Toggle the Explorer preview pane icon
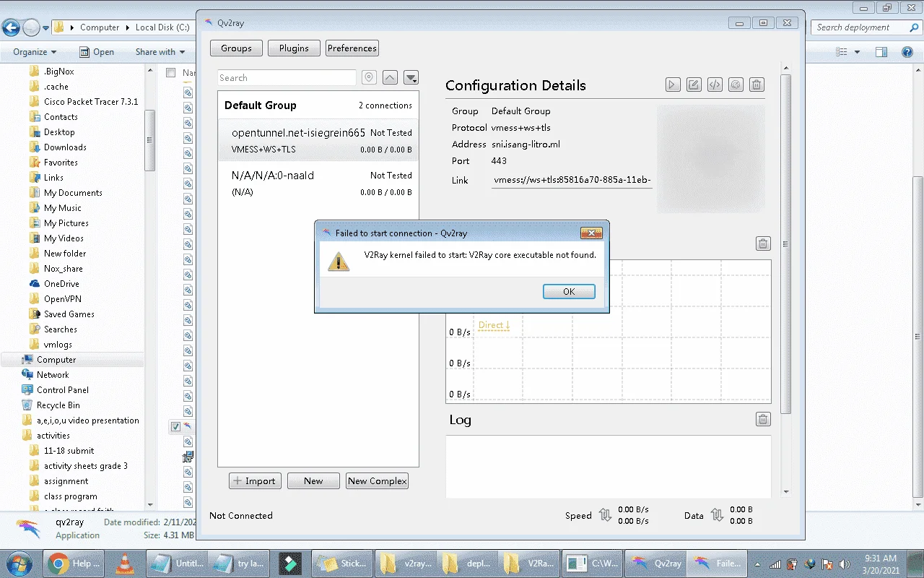 pyautogui.click(x=881, y=52)
